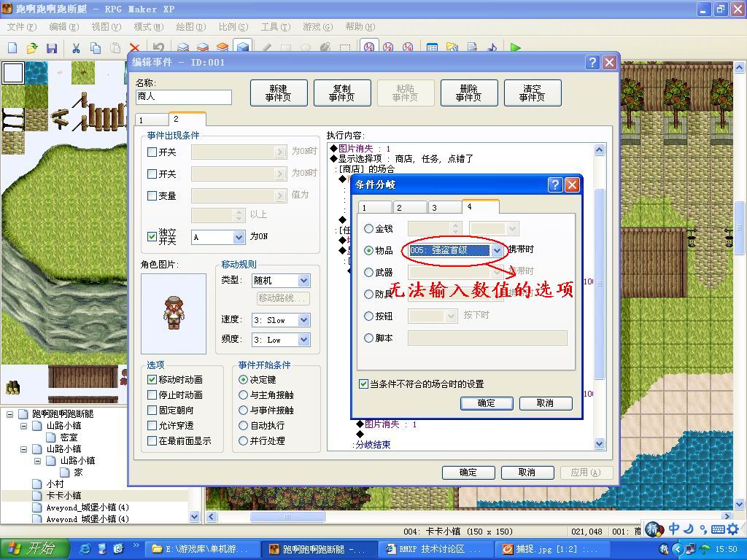
Task: Collapse the first 山路小镇 map node
Action: [24, 426]
